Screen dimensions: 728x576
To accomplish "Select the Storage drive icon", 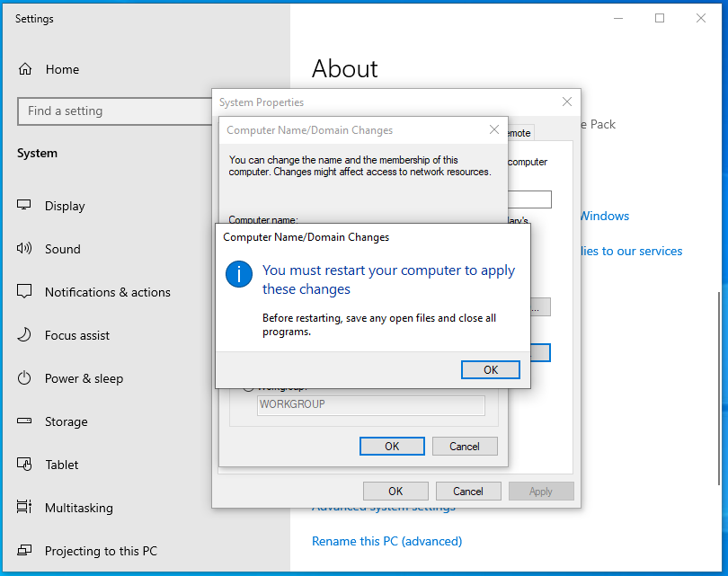I will point(25,421).
